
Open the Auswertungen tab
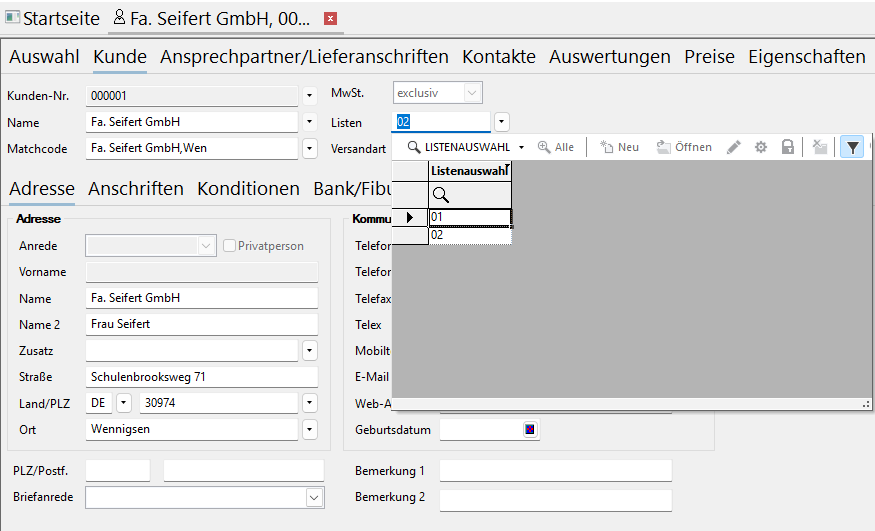coord(609,56)
